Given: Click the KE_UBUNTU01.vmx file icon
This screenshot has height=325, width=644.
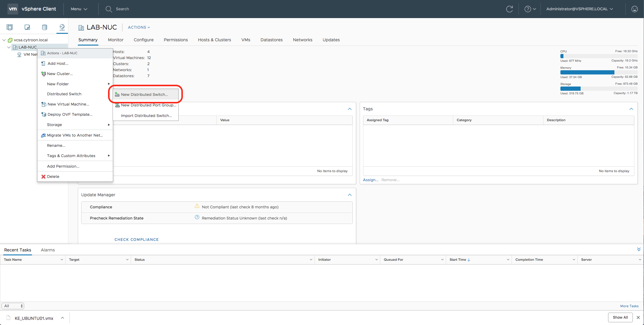Looking at the screenshot, I should (x=8, y=317).
